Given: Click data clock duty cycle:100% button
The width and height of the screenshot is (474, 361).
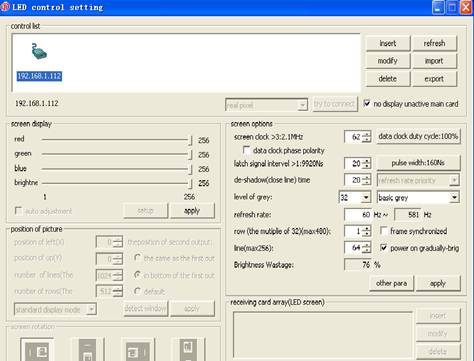Looking at the screenshot, I should pos(418,136).
